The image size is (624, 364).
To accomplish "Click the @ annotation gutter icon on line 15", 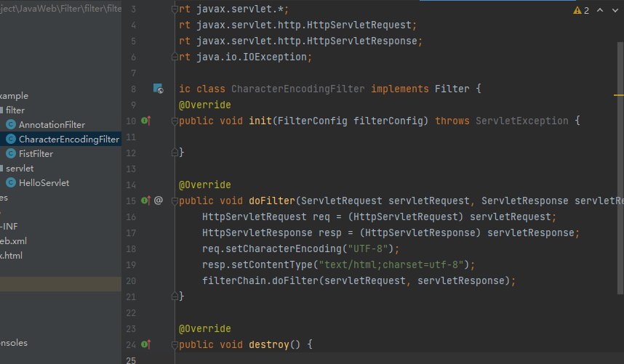I will [159, 200].
